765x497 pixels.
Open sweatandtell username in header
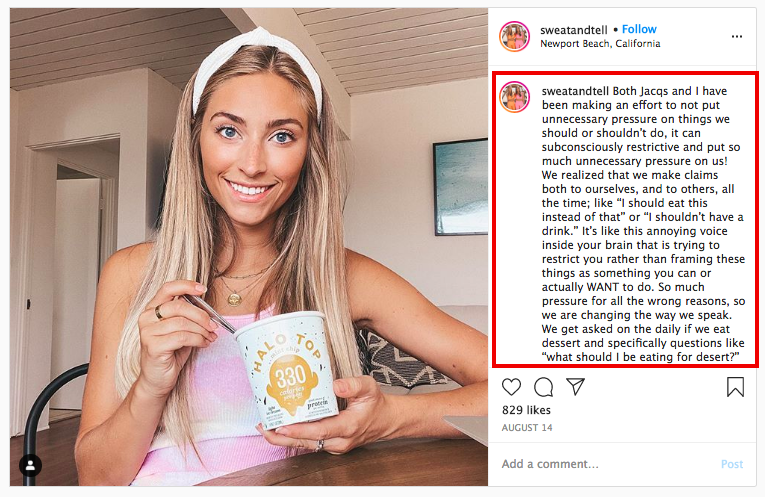tap(574, 30)
